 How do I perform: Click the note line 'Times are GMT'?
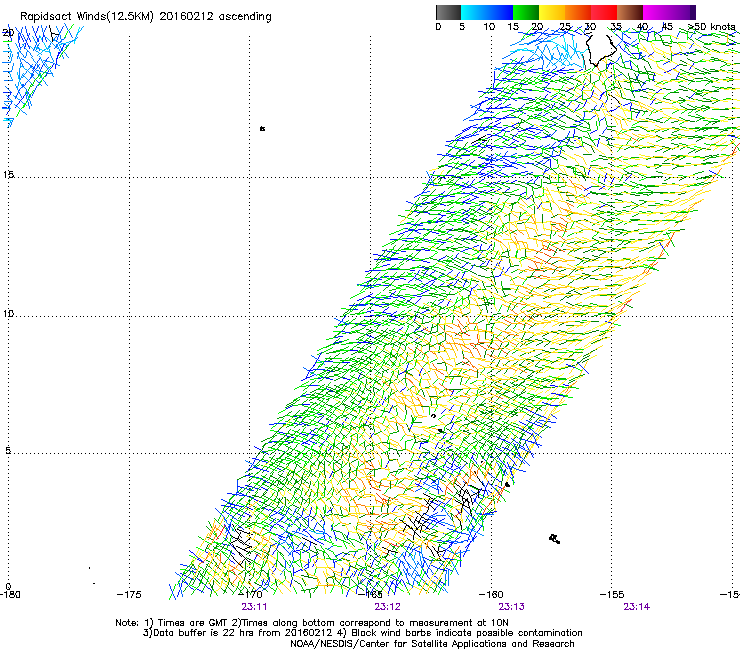click(191, 623)
